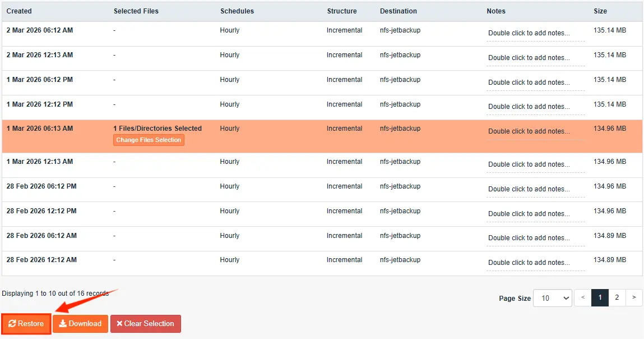The width and height of the screenshot is (644, 339).
Task: Open the Page Size dropdown
Action: [552, 298]
